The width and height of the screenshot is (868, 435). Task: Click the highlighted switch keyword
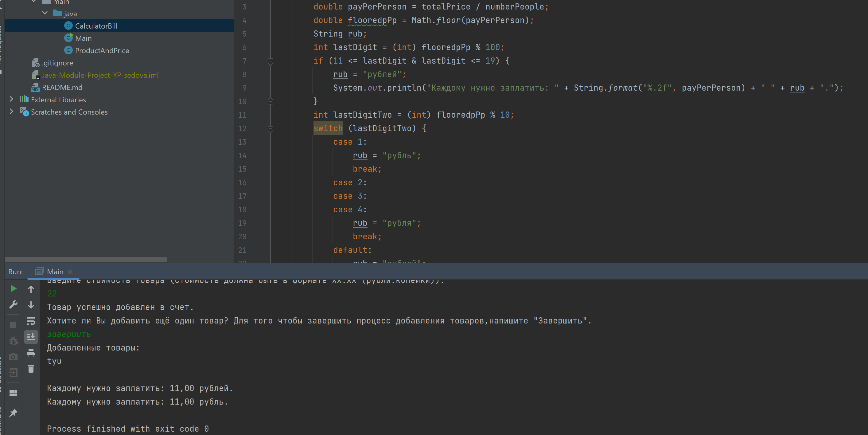click(328, 128)
